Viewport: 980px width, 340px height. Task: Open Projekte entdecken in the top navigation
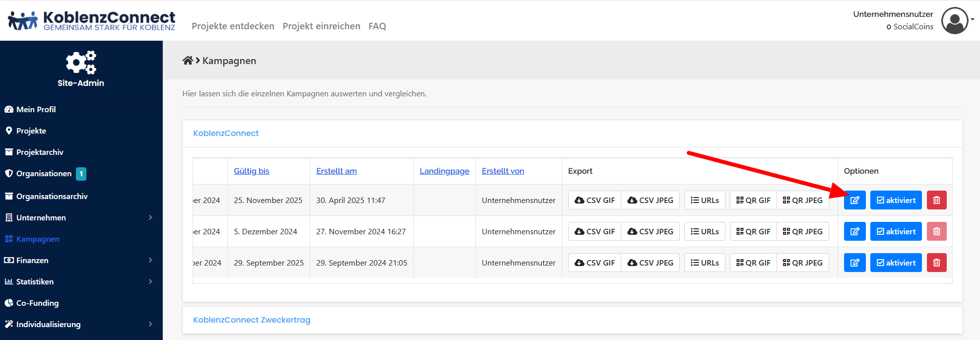pos(233,26)
